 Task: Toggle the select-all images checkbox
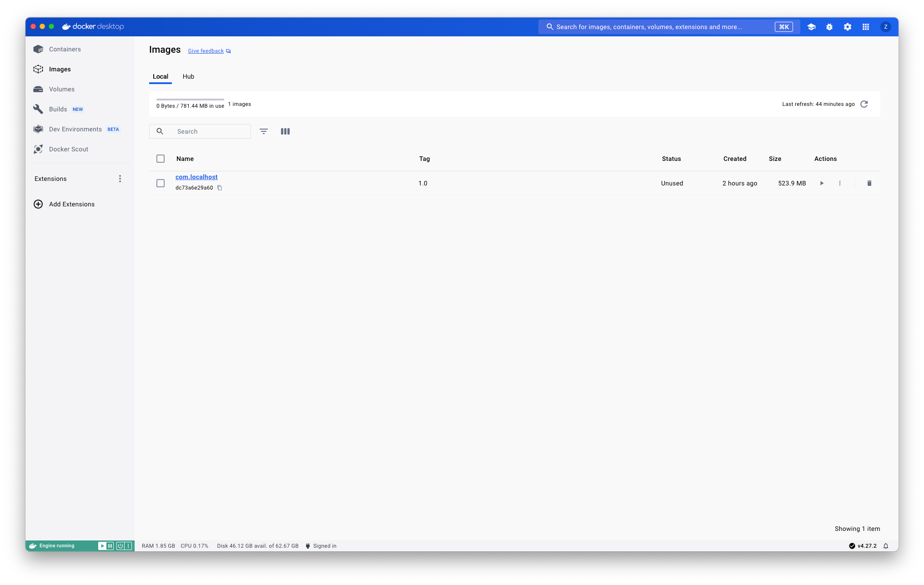click(x=161, y=159)
